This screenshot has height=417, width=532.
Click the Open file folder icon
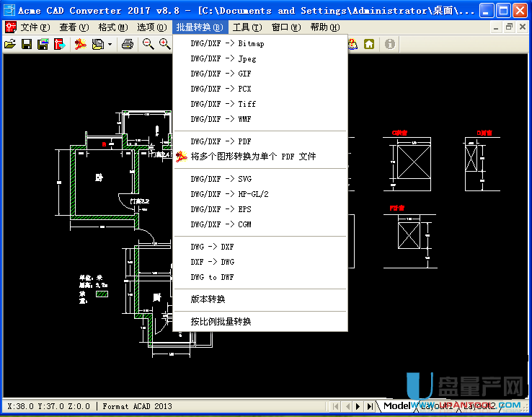pos(9,45)
